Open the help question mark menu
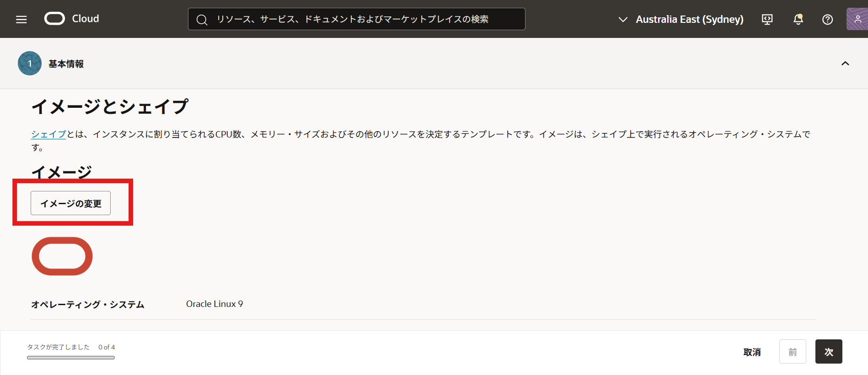Viewport: 868px width, 375px height. pos(827,19)
